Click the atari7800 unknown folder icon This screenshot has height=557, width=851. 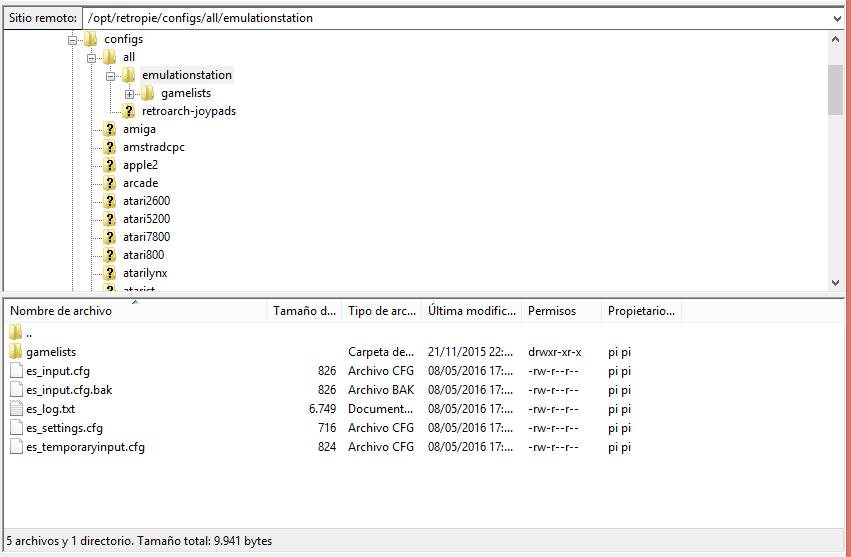(110, 236)
